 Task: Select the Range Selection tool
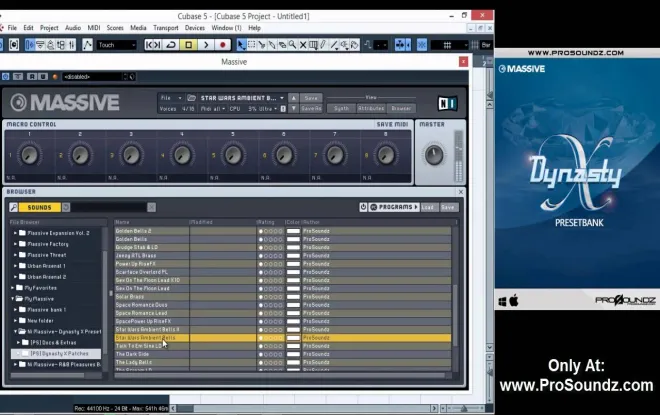[252, 45]
